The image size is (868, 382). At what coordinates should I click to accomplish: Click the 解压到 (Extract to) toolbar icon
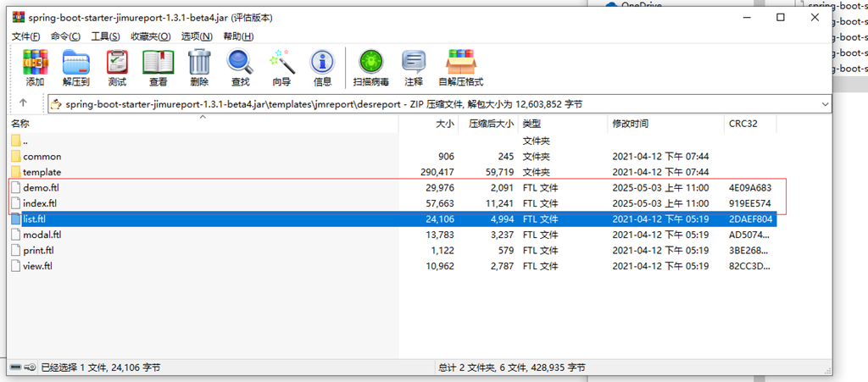tap(75, 62)
